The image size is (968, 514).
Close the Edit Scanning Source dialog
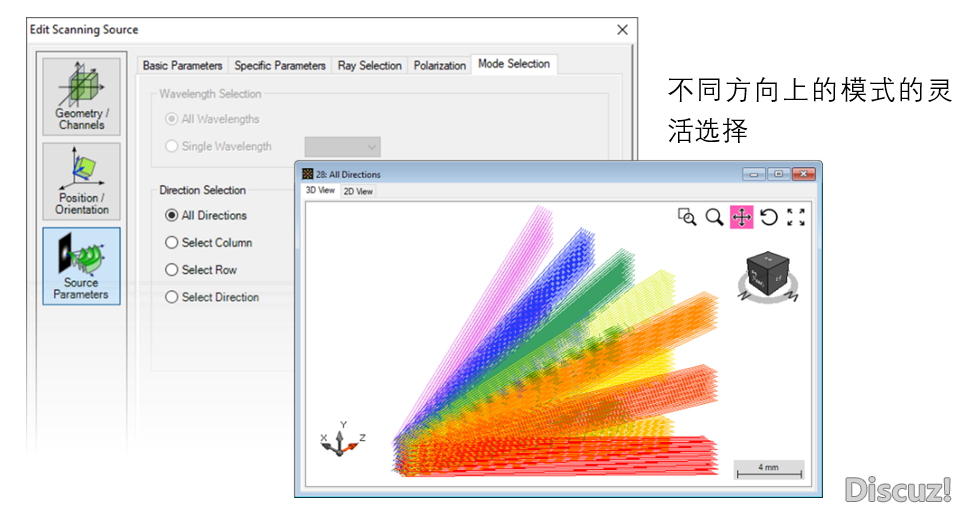tap(622, 30)
